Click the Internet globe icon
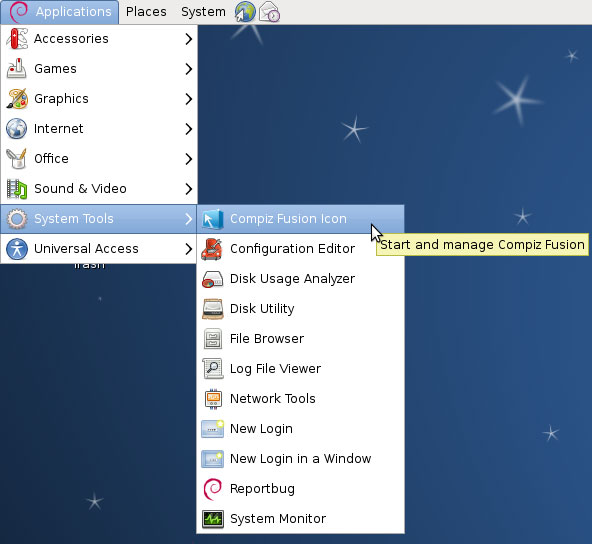The image size is (592, 544). 17,128
